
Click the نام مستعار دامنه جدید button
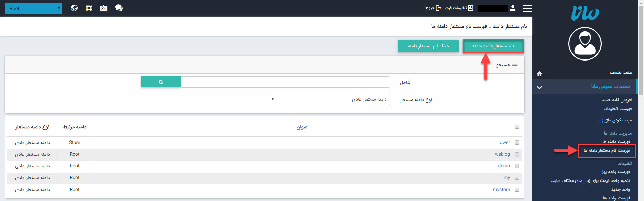pos(493,46)
